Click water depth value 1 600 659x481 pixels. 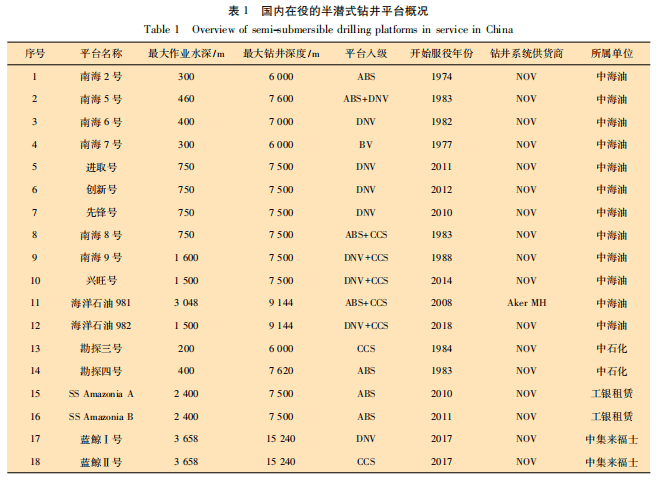pos(186,257)
